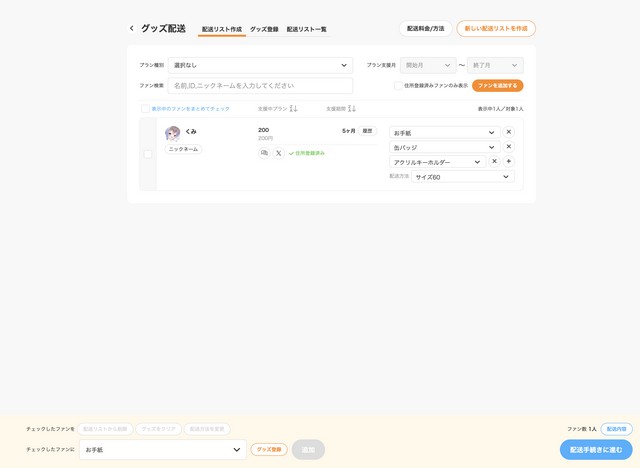Switch to the グッズ登録 tab
The image size is (640, 468).
coord(264,30)
